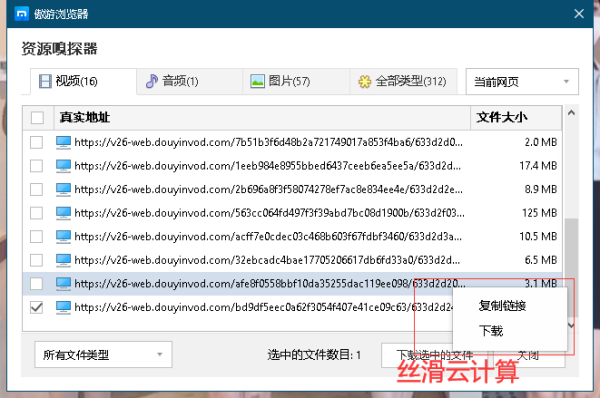
Task: Toggle the select-all checkbox in the header
Action: 37,117
